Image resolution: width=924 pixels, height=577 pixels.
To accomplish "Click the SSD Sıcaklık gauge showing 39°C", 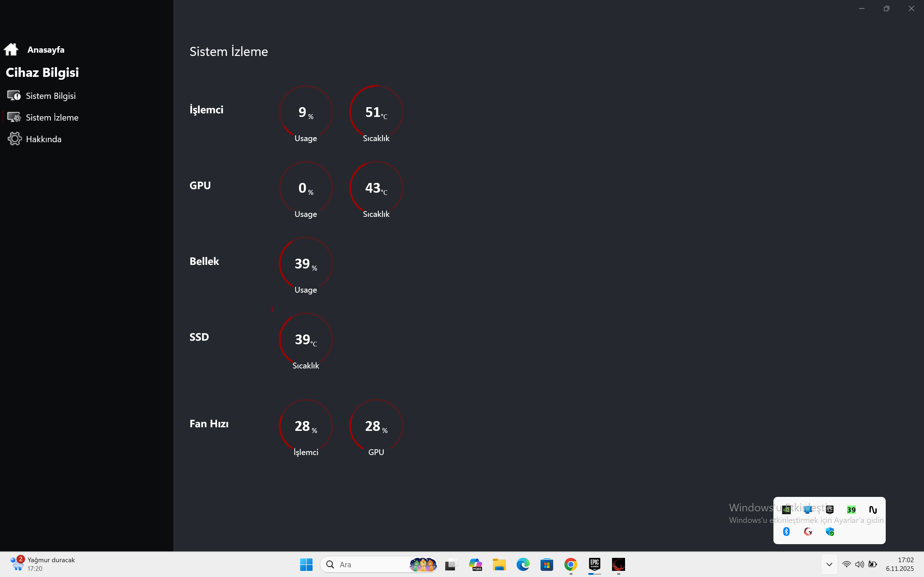I will coord(306,341).
